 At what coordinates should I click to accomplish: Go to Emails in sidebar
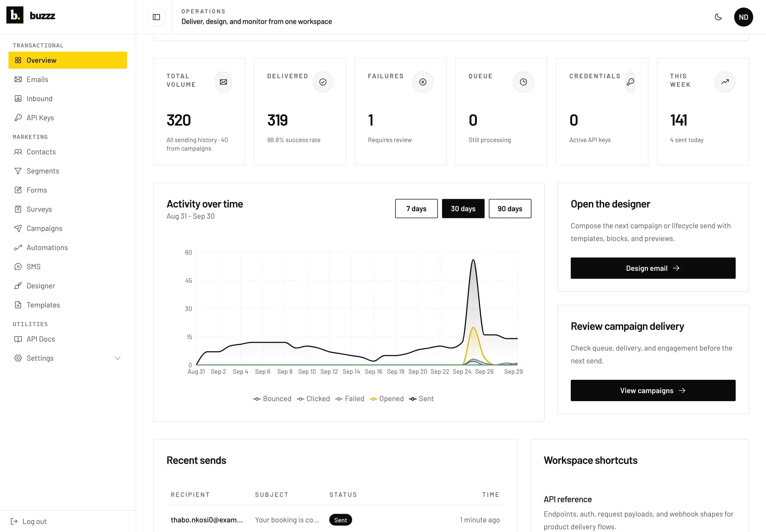[68, 79]
